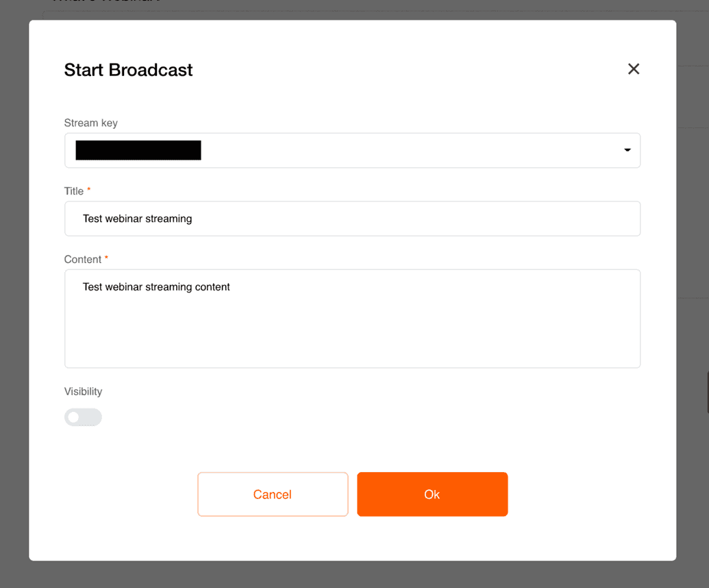Click the page scrollbar handle behind the dialog
The height and width of the screenshot is (588, 709).
708,392
